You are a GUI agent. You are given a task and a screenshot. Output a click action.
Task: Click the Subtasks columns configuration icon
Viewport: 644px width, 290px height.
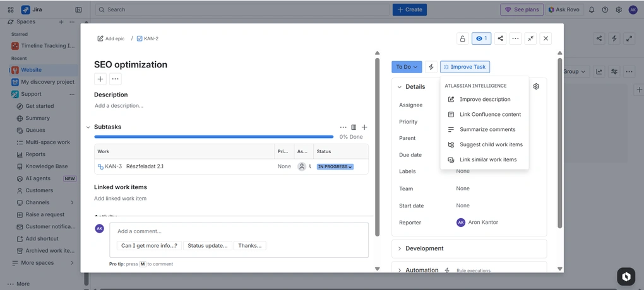point(354,127)
